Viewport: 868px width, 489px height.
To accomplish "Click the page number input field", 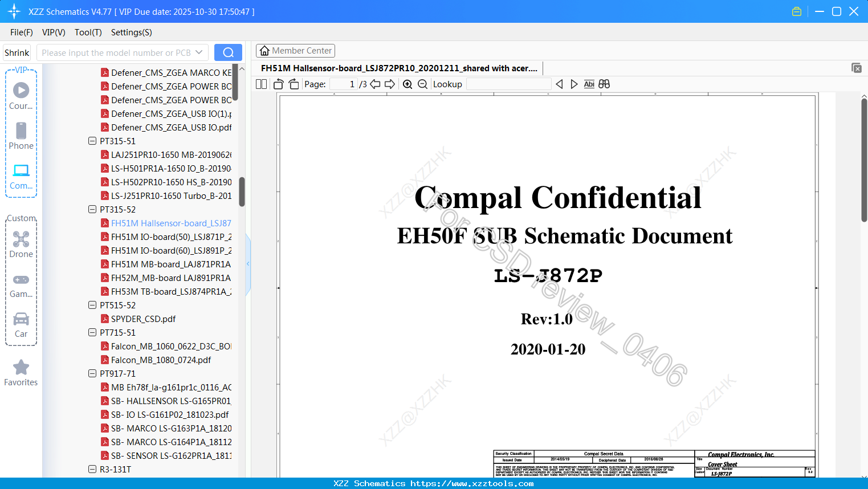I will (344, 84).
